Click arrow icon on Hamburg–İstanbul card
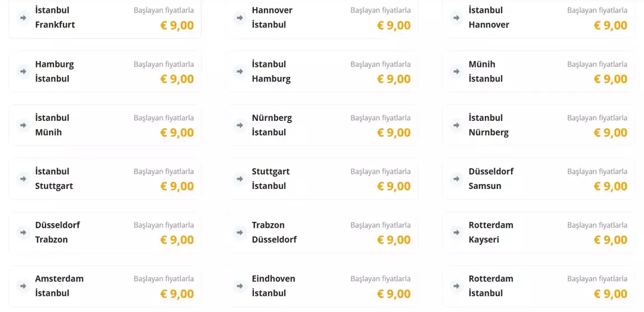 23,71
